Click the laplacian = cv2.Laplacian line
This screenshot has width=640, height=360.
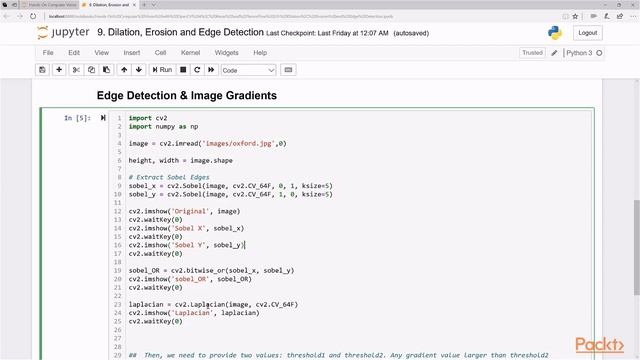tap(213, 304)
